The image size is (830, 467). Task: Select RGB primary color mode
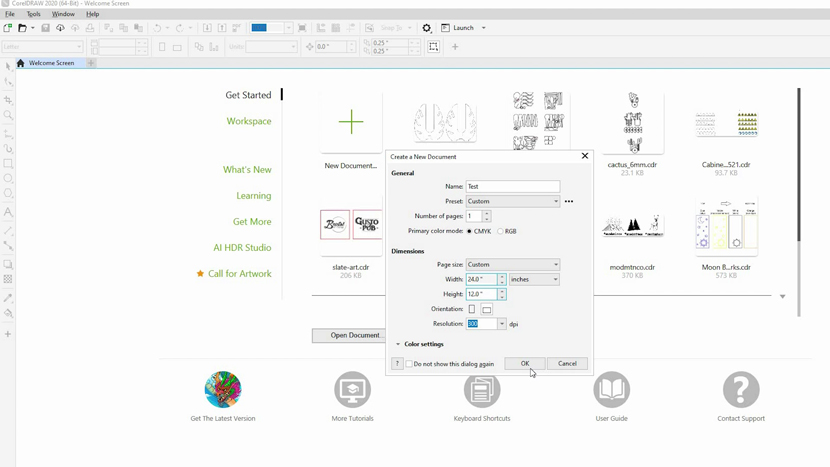pos(501,231)
